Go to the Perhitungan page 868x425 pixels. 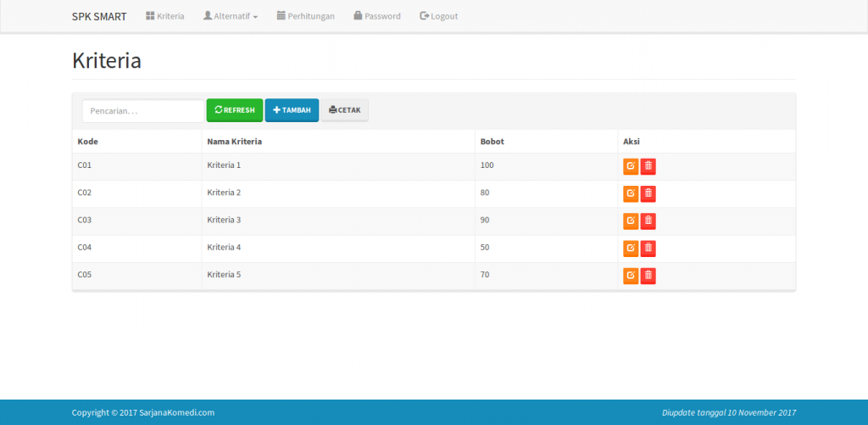[x=305, y=16]
